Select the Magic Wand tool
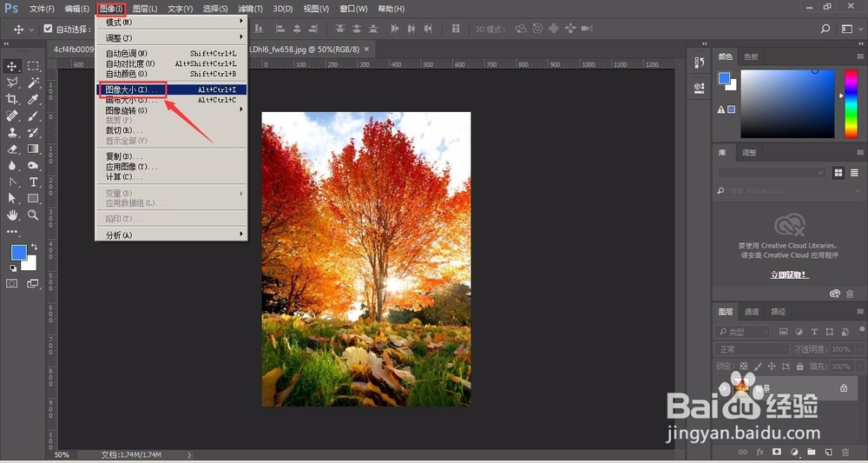The image size is (868, 463). [33, 83]
